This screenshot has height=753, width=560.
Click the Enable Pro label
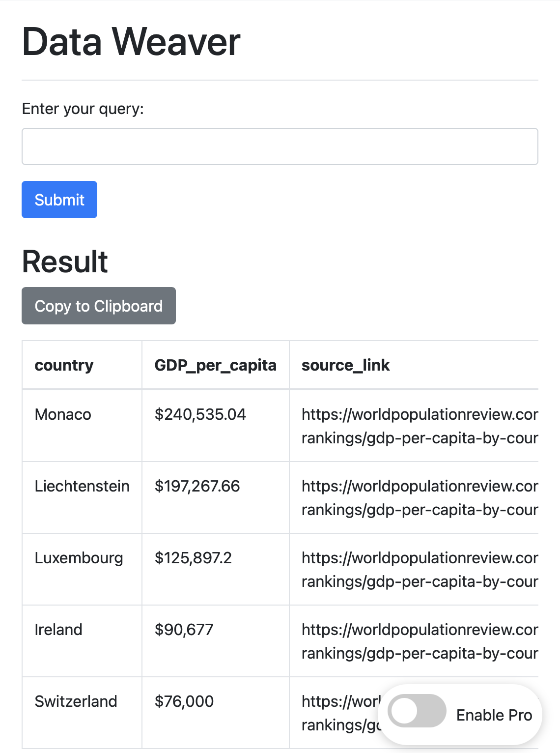click(494, 715)
